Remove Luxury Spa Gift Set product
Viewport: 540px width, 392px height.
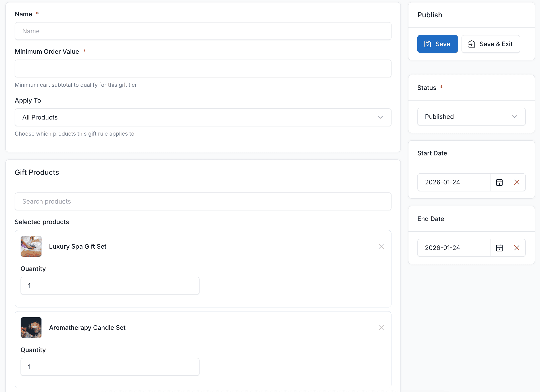381,246
